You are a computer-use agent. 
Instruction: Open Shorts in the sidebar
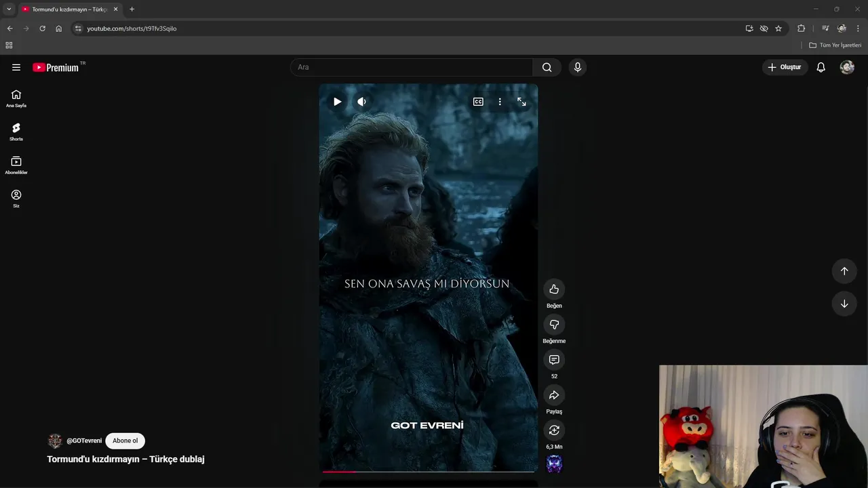point(16,131)
